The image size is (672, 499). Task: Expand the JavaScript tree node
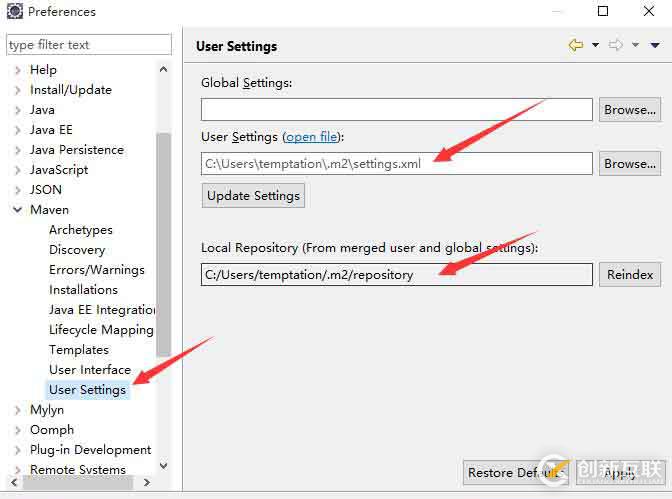(x=17, y=170)
